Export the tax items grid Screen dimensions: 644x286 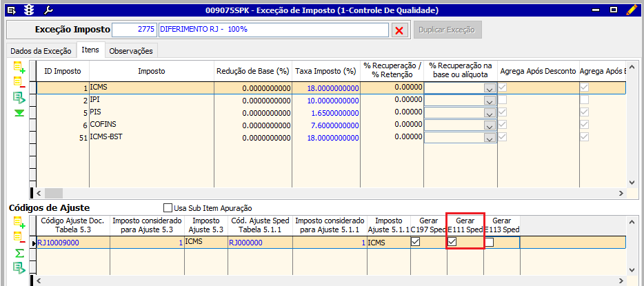coord(19,98)
